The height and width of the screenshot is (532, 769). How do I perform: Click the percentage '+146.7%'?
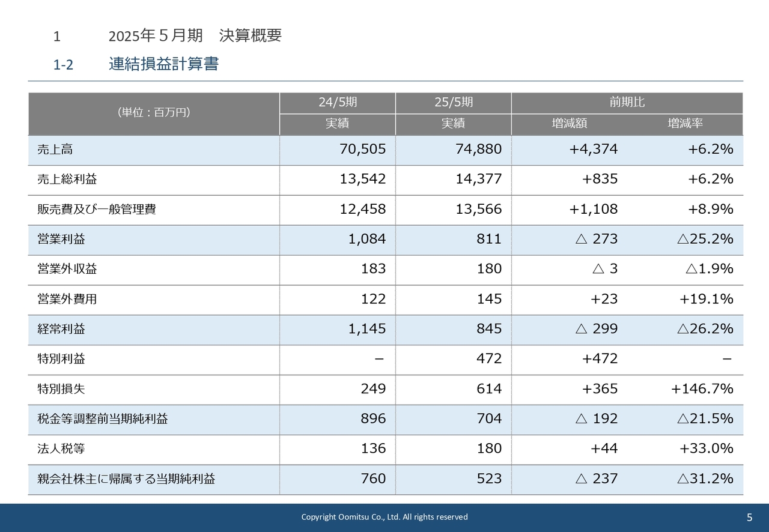(x=702, y=388)
